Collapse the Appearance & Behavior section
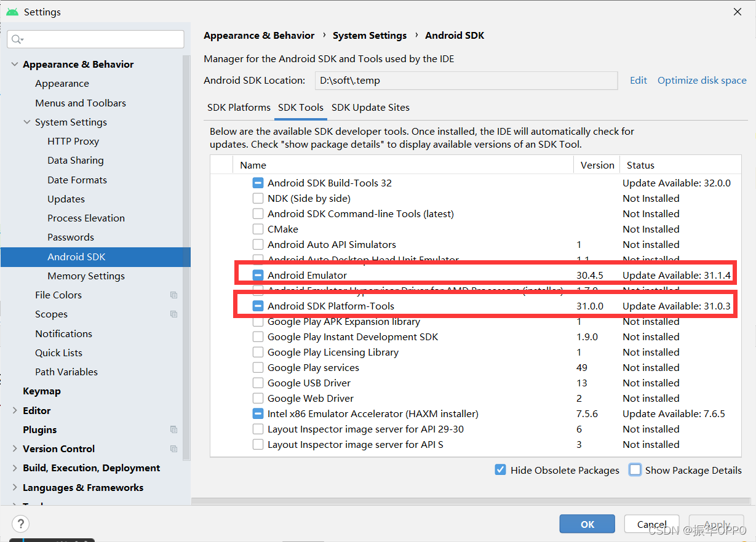Image resolution: width=756 pixels, height=542 pixels. [15, 64]
